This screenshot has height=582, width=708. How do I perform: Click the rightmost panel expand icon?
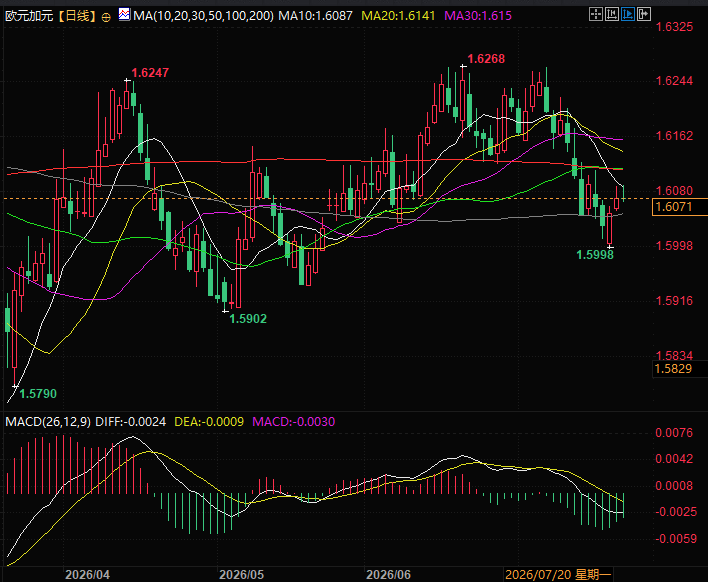pyautogui.click(x=644, y=14)
